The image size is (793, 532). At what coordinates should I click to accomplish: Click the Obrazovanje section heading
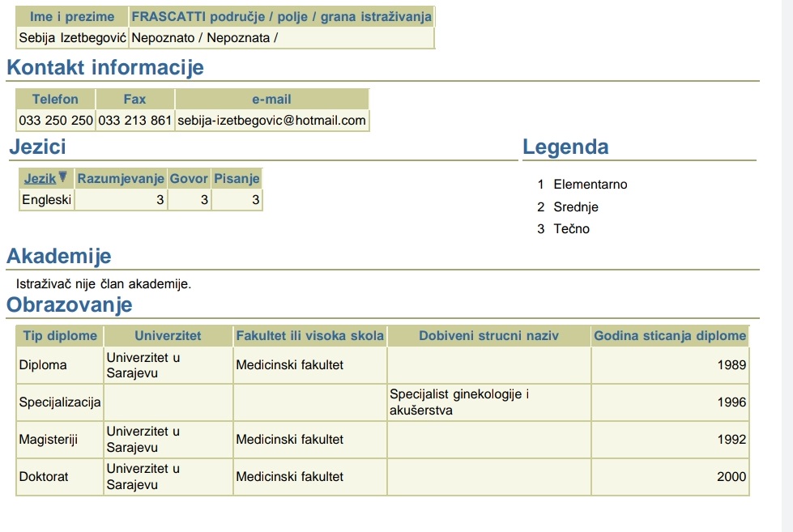pos(69,305)
